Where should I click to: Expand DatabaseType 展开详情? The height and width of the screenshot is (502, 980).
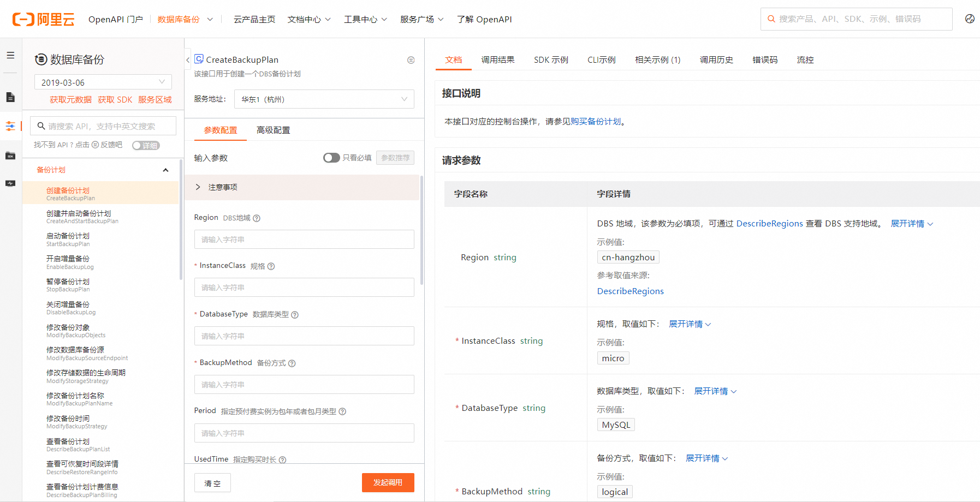(715, 391)
